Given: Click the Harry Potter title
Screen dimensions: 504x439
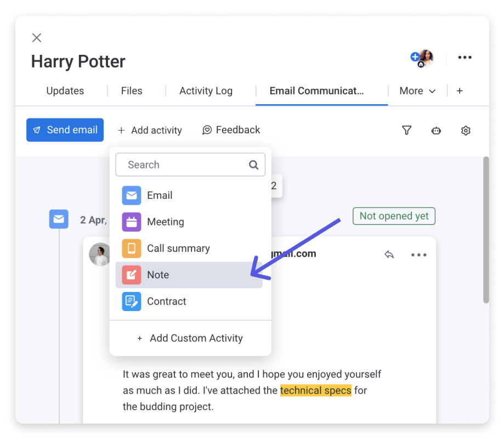Looking at the screenshot, I should pyautogui.click(x=78, y=61).
